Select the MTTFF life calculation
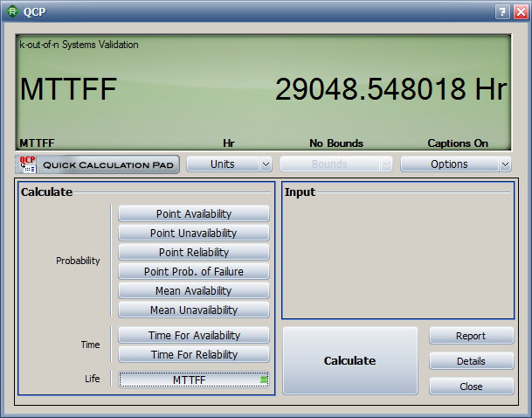The height and width of the screenshot is (418, 532). click(194, 380)
